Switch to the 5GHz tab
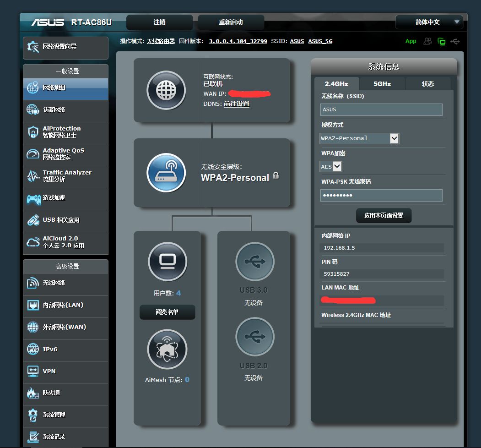 click(382, 84)
